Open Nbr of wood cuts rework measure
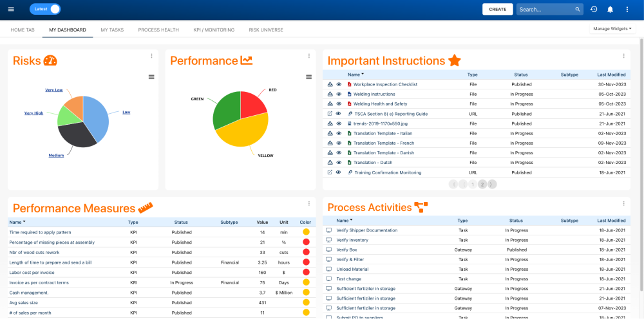Screen dimensions: 644x319 click(35, 253)
